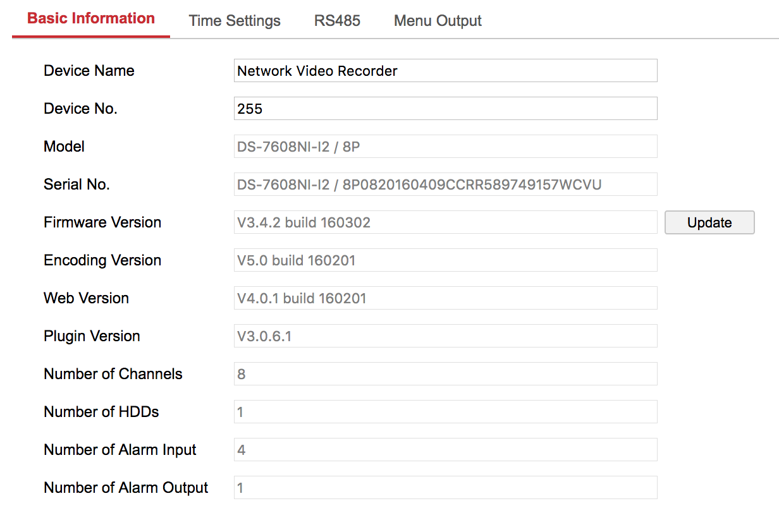The image size is (779, 532).
Task: Click the Encoding Version field
Action: pyautogui.click(x=445, y=260)
